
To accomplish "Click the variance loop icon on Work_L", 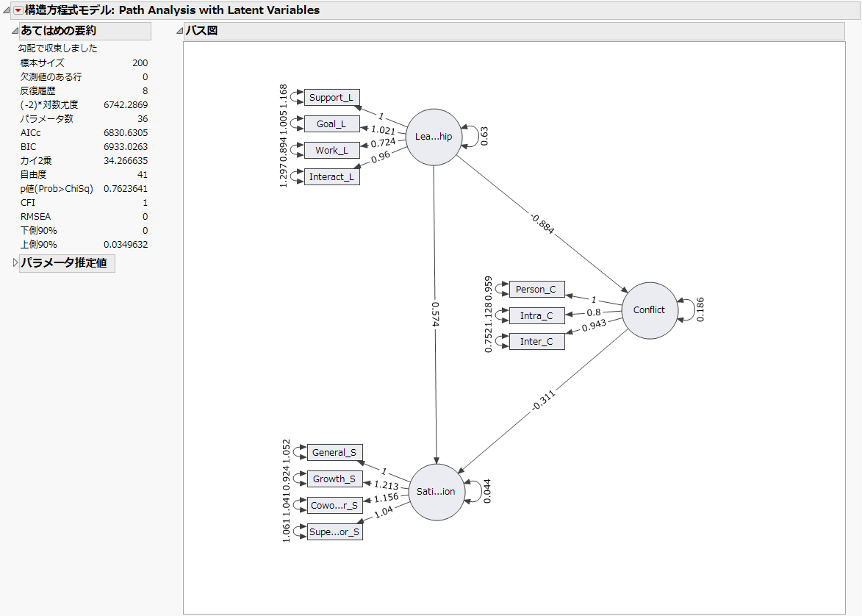I will (298, 150).
